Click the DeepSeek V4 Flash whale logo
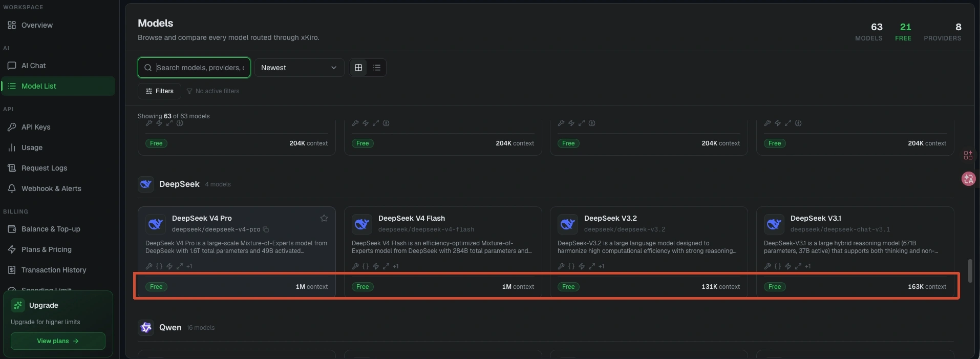Image resolution: width=980 pixels, height=359 pixels. [362, 224]
